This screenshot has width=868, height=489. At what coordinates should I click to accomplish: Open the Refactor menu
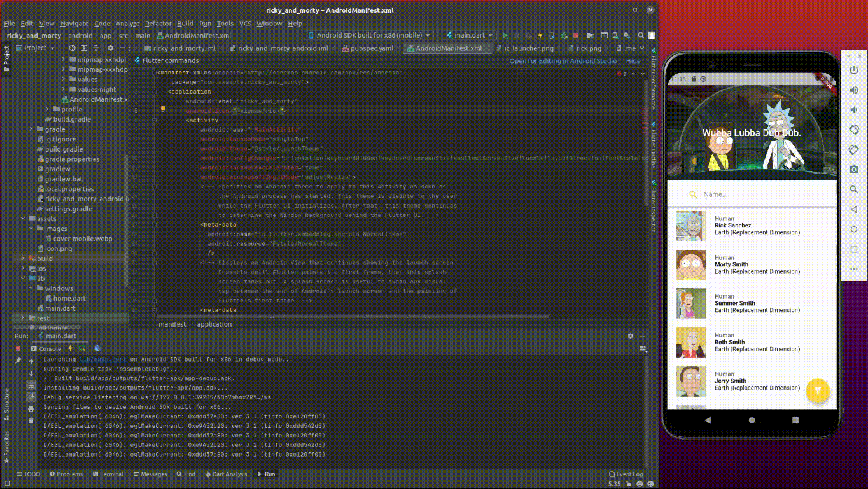pos(158,24)
